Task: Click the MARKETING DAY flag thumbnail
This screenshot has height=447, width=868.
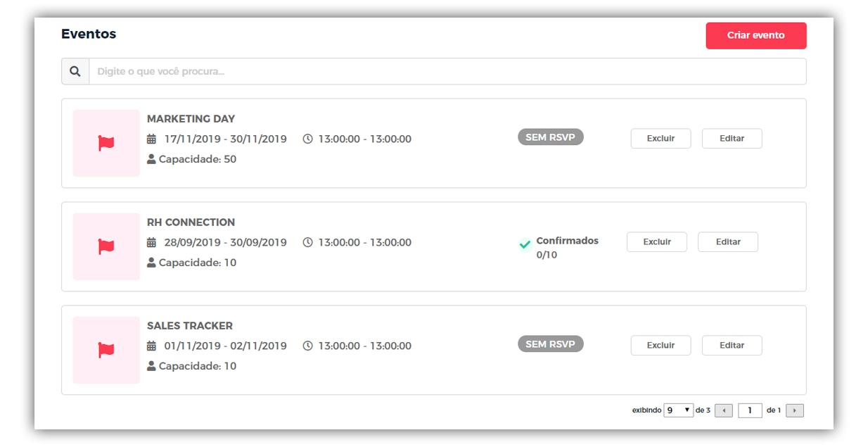Action: (x=106, y=143)
